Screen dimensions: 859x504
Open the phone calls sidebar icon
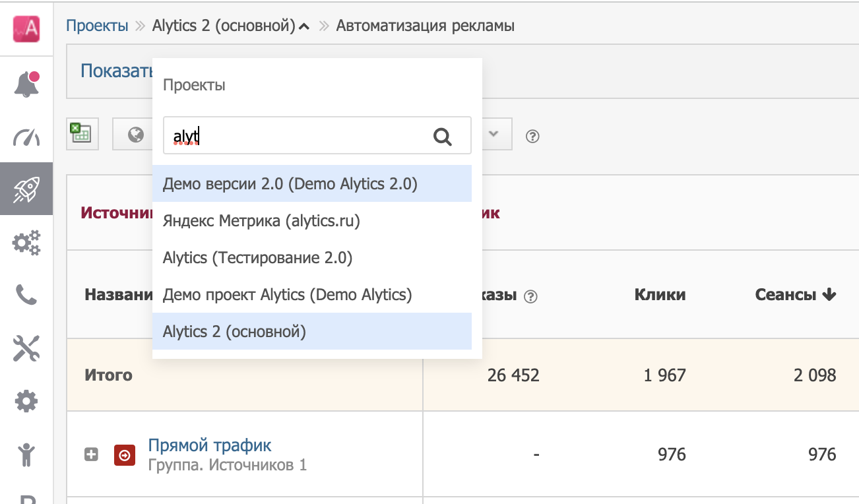pyautogui.click(x=26, y=295)
